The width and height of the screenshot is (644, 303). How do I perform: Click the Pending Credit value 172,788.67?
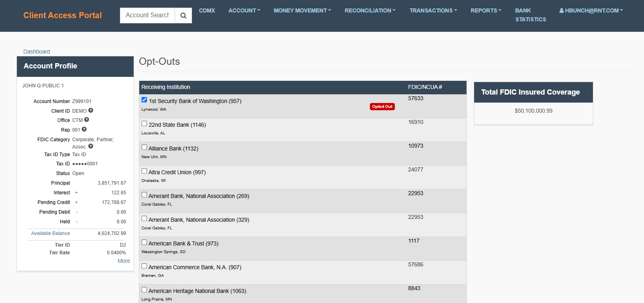click(114, 202)
